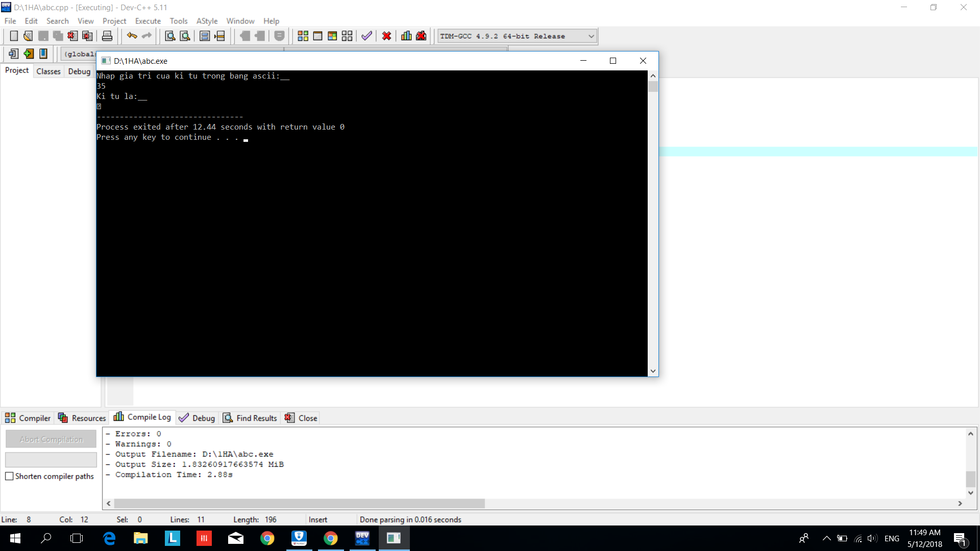Click the red X Stop Execution icon

(x=386, y=36)
